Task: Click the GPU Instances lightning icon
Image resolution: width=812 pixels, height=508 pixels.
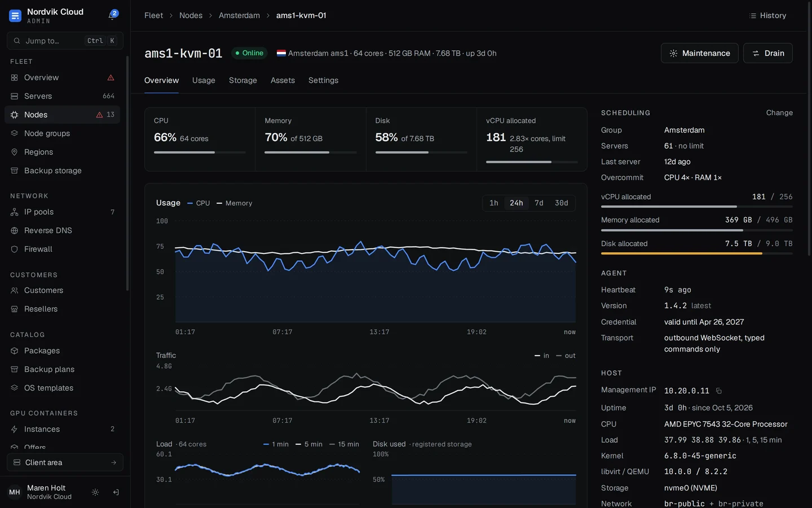Action: click(15, 429)
